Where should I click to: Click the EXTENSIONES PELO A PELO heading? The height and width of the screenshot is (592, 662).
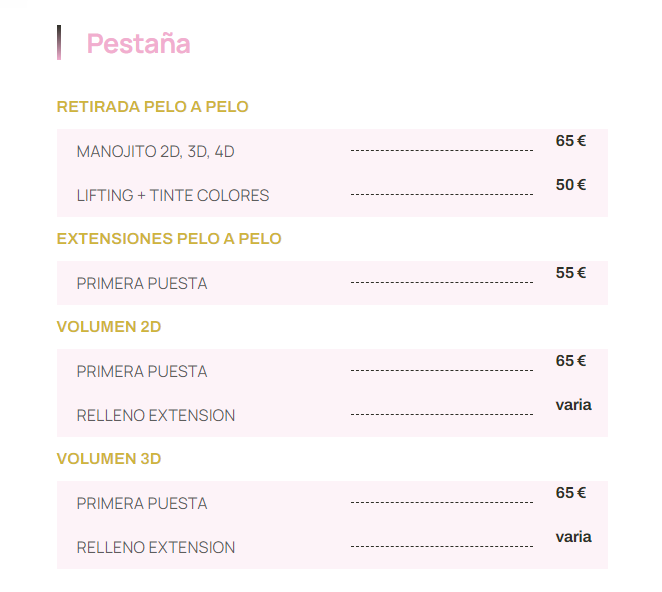click(169, 239)
